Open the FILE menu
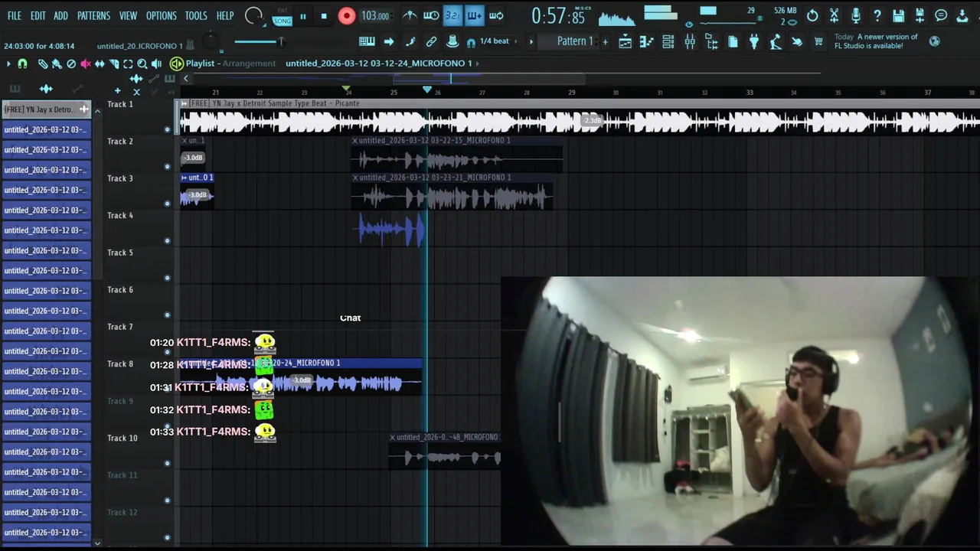 [15, 15]
